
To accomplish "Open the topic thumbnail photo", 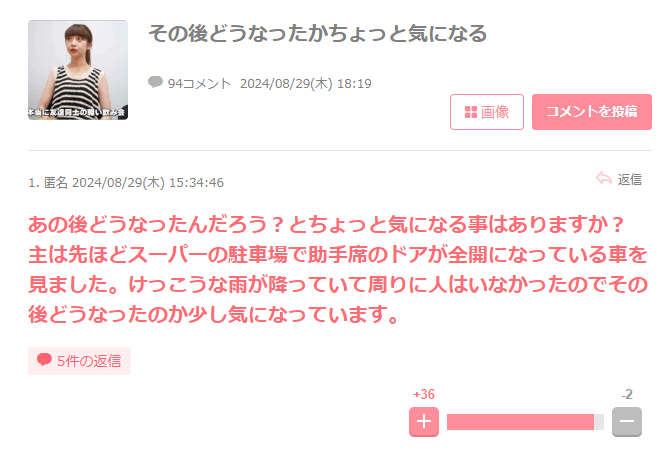I will (78, 70).
